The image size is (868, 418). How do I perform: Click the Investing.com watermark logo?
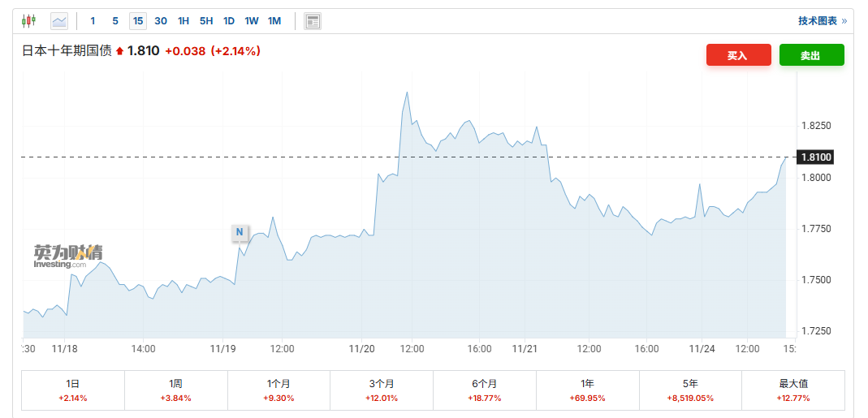[x=67, y=256]
